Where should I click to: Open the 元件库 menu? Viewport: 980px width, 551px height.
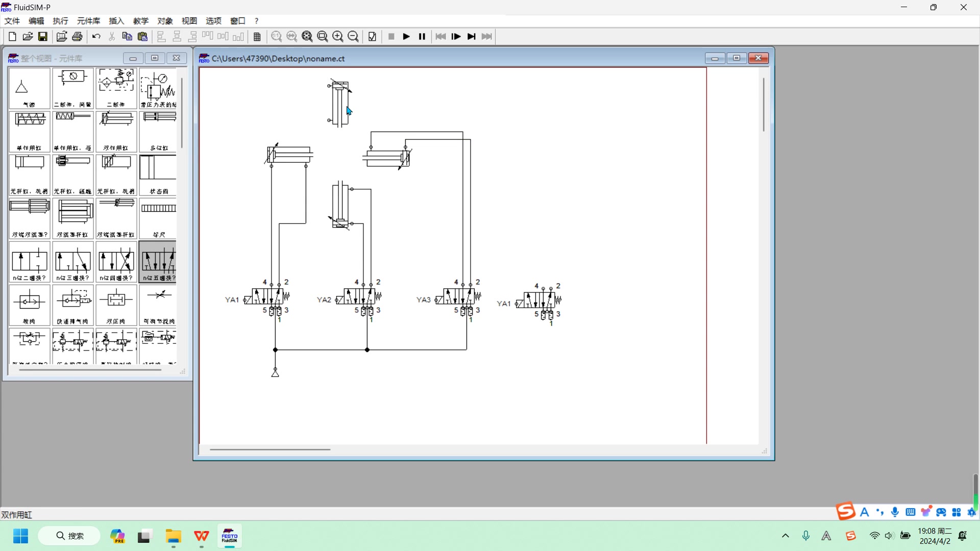pos(88,21)
